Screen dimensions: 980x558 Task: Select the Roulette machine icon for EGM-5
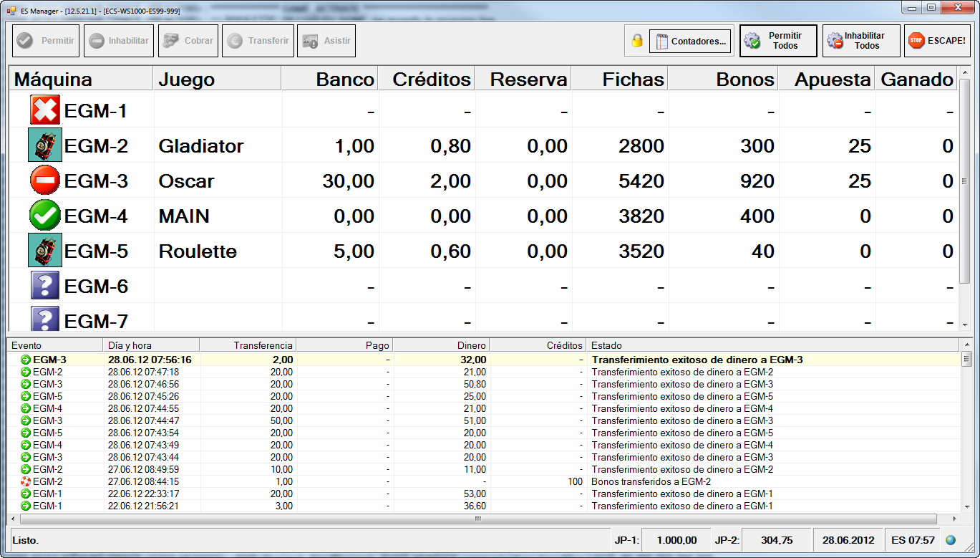(x=45, y=251)
